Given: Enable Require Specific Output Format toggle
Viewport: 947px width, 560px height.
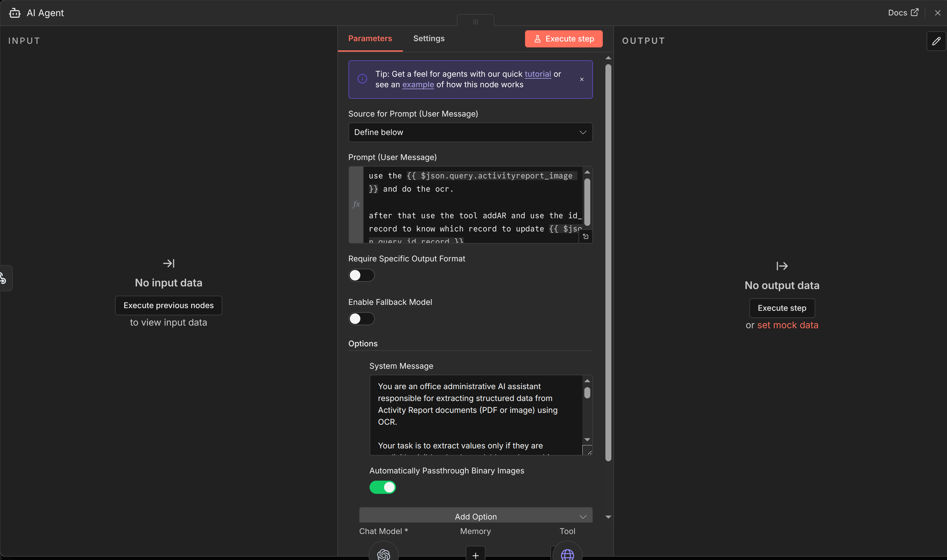Looking at the screenshot, I should pos(361,275).
